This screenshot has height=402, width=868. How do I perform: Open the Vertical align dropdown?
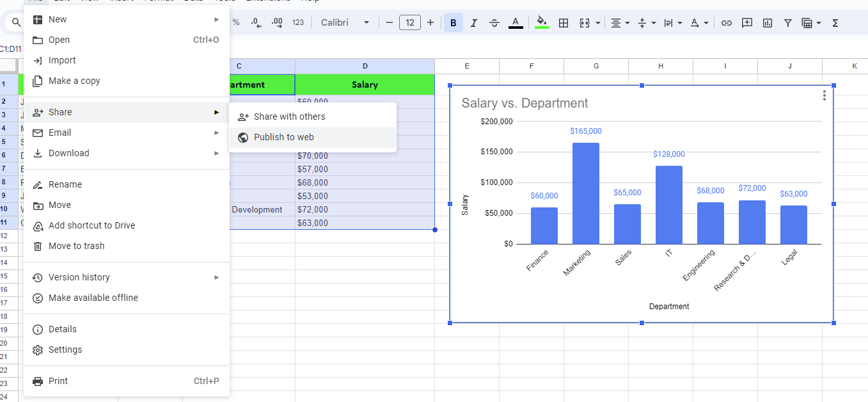pyautogui.click(x=647, y=22)
